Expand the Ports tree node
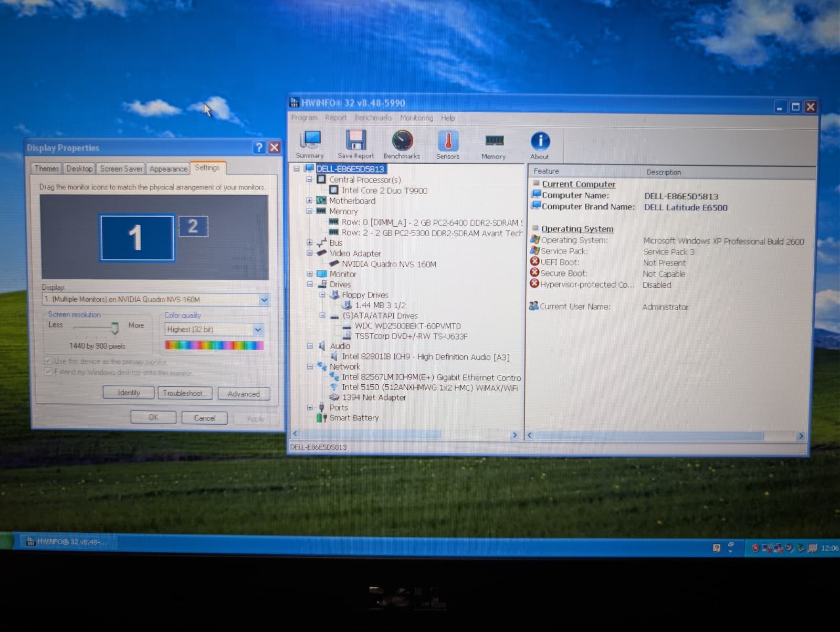Viewport: 840px width, 632px height. click(x=309, y=407)
